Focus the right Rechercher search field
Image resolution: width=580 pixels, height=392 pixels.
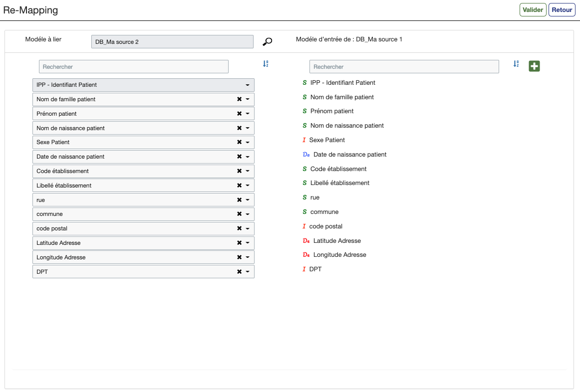(404, 67)
